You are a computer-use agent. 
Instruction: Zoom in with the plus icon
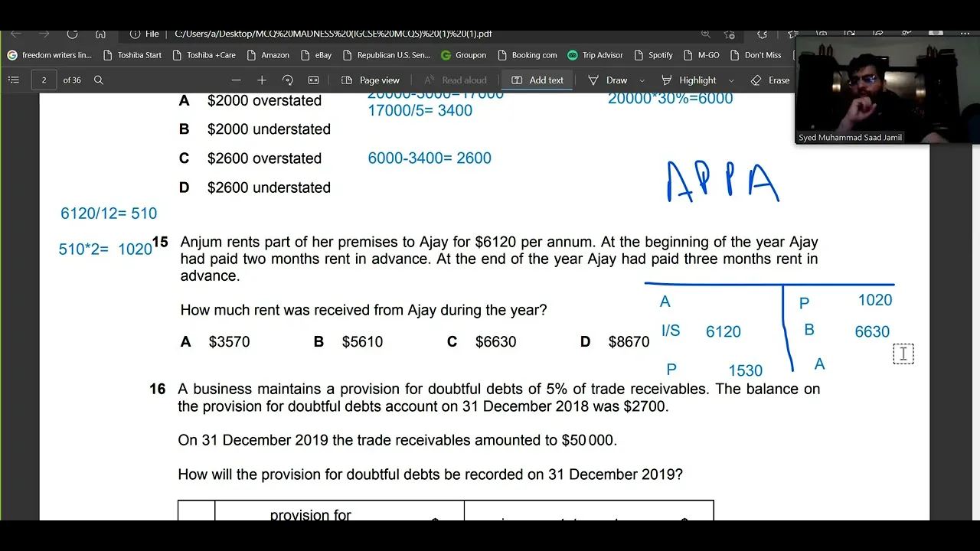(x=262, y=80)
